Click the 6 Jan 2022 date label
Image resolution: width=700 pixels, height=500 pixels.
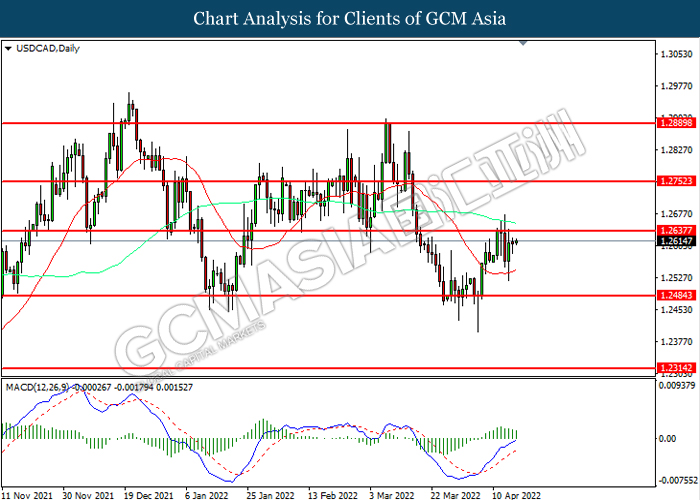[207, 495]
